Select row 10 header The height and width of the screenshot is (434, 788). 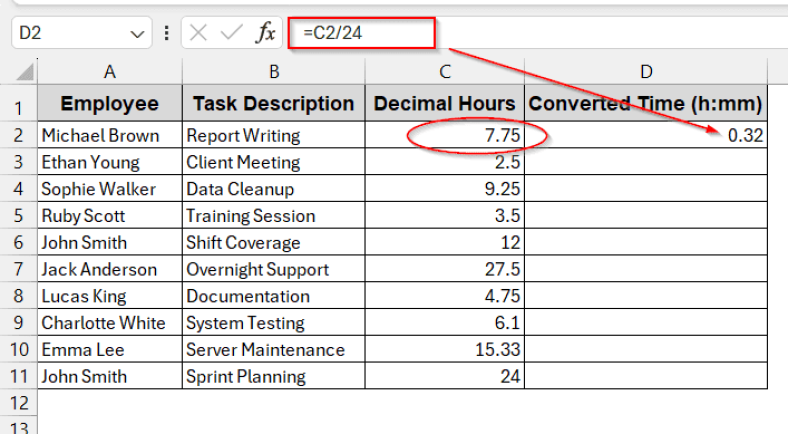click(19, 349)
